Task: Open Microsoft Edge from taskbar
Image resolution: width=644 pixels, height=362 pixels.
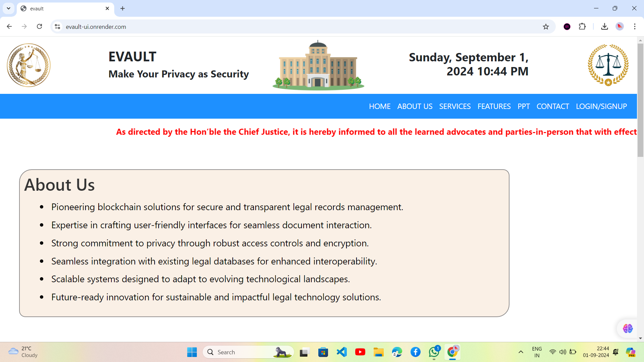Action: 397,352
